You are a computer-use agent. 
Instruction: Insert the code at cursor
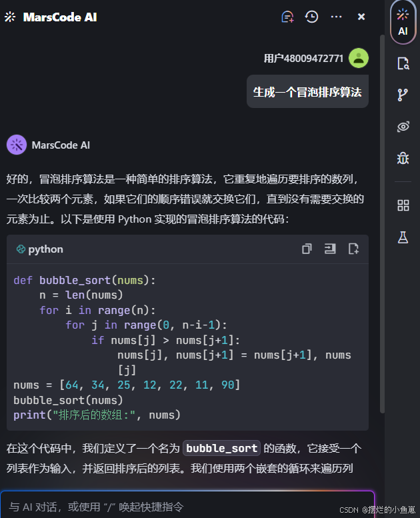click(x=330, y=249)
